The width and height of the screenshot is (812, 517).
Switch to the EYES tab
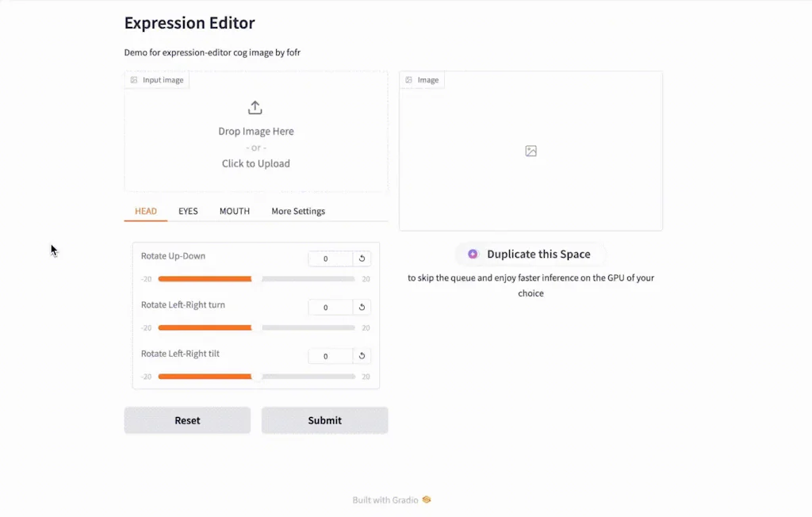pos(188,211)
